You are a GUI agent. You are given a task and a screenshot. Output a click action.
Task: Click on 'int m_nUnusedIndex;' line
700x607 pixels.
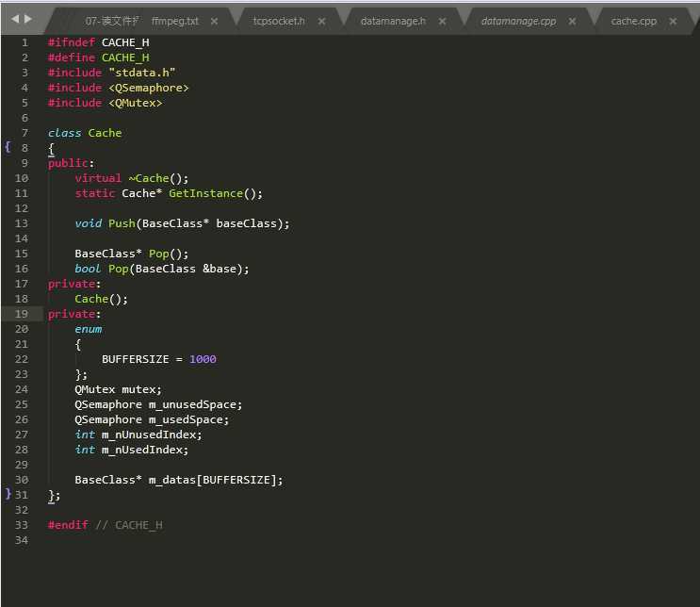tap(138, 435)
